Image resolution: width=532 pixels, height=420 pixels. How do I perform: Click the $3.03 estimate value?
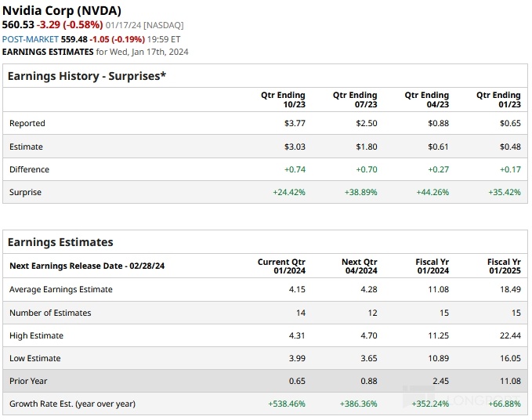click(295, 147)
